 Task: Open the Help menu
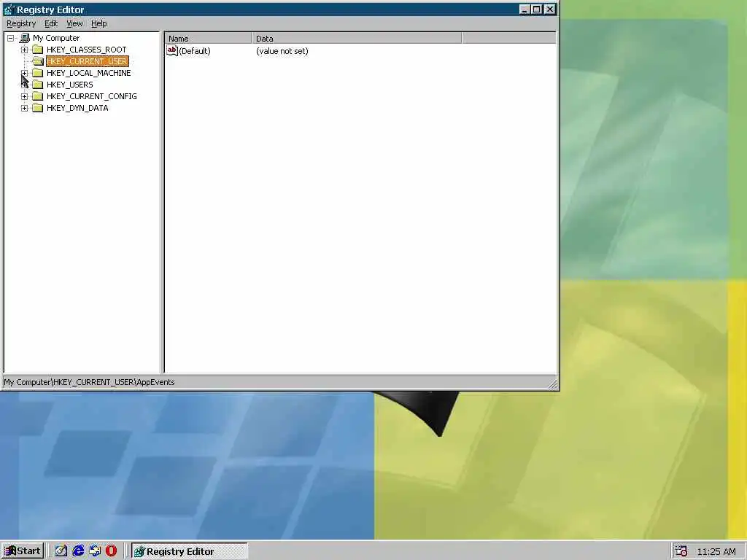coord(99,23)
